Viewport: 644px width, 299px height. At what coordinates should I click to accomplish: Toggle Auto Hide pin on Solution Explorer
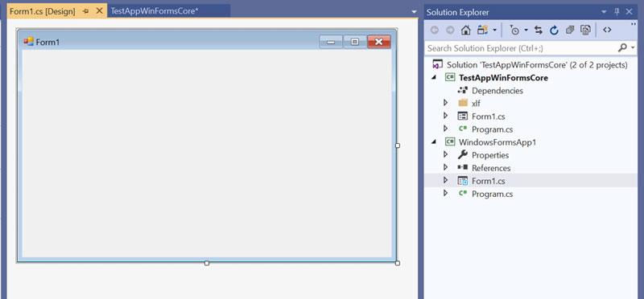[x=617, y=12]
